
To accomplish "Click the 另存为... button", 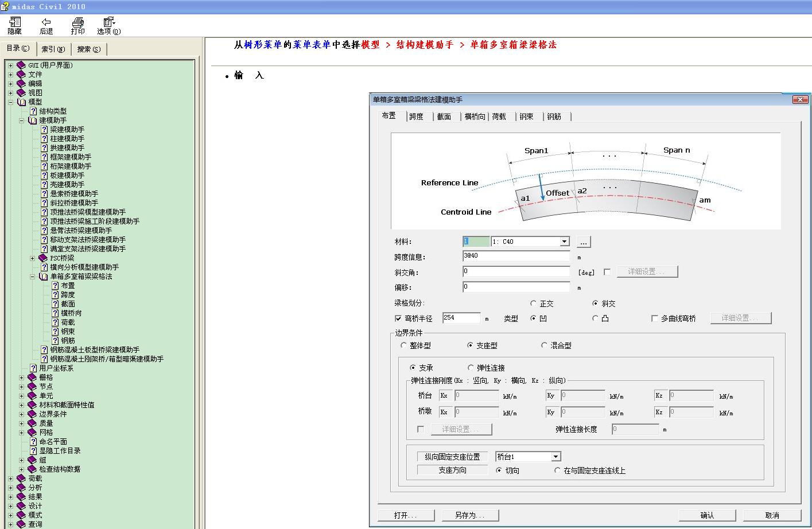I will (470, 515).
